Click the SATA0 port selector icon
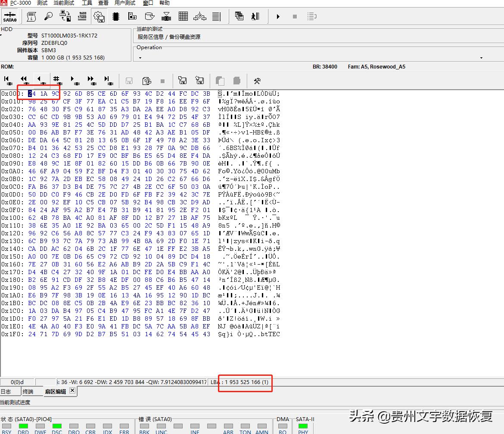This screenshot has width=504, height=434. (x=9, y=16)
